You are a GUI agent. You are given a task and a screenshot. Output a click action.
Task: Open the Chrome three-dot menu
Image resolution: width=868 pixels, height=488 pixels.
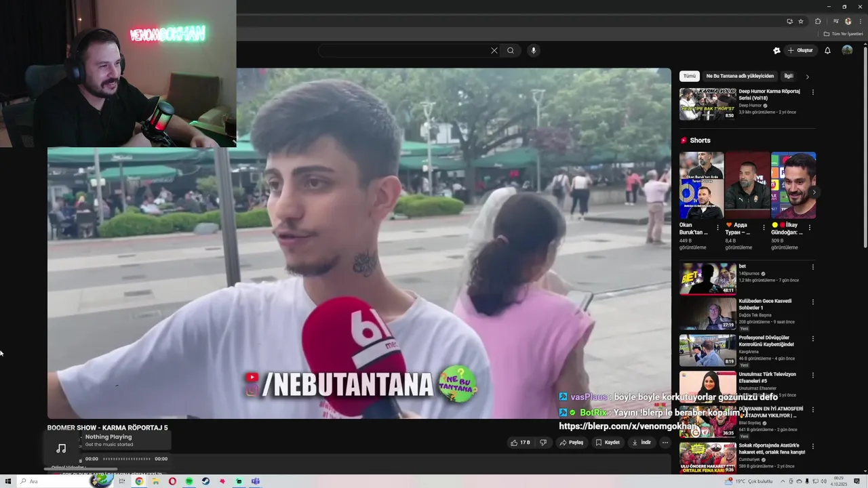click(x=859, y=21)
